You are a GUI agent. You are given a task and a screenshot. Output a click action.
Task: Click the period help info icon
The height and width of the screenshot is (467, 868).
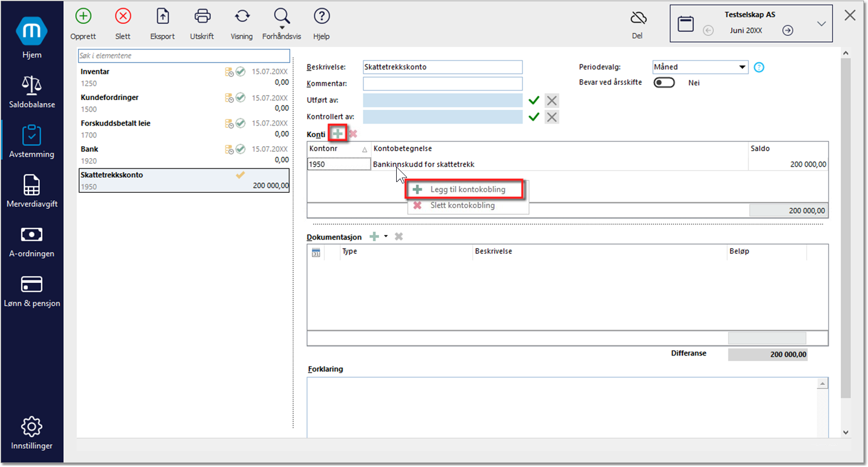(759, 67)
